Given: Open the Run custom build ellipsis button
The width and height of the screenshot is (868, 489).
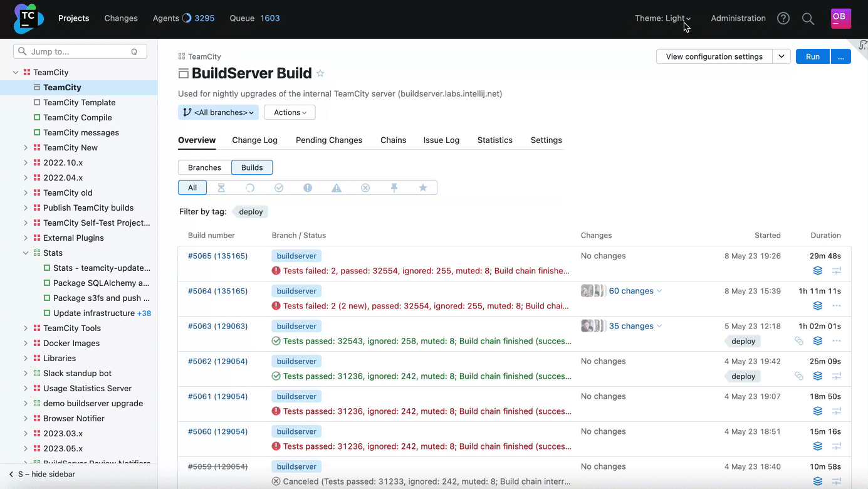Looking at the screenshot, I should click(x=841, y=56).
